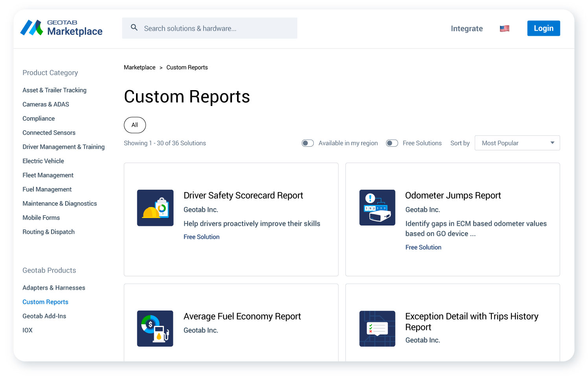Go to Marketplace breadcrumb
The width and height of the screenshot is (588, 379).
(140, 67)
